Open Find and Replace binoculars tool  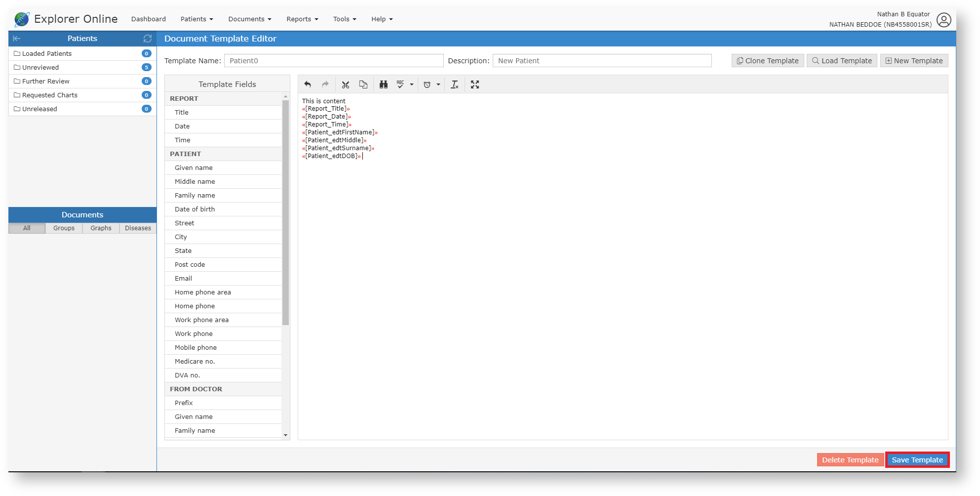(x=384, y=84)
